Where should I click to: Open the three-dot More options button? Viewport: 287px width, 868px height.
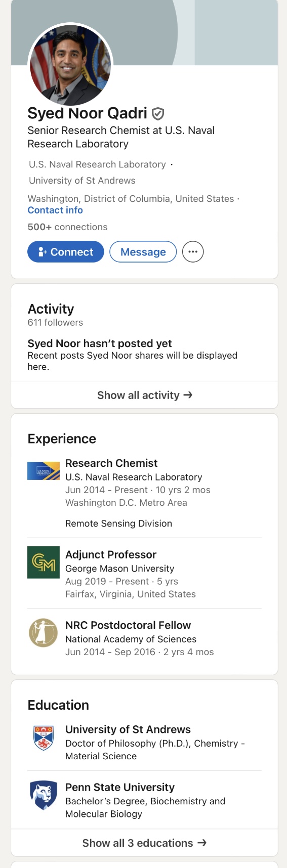click(x=193, y=251)
